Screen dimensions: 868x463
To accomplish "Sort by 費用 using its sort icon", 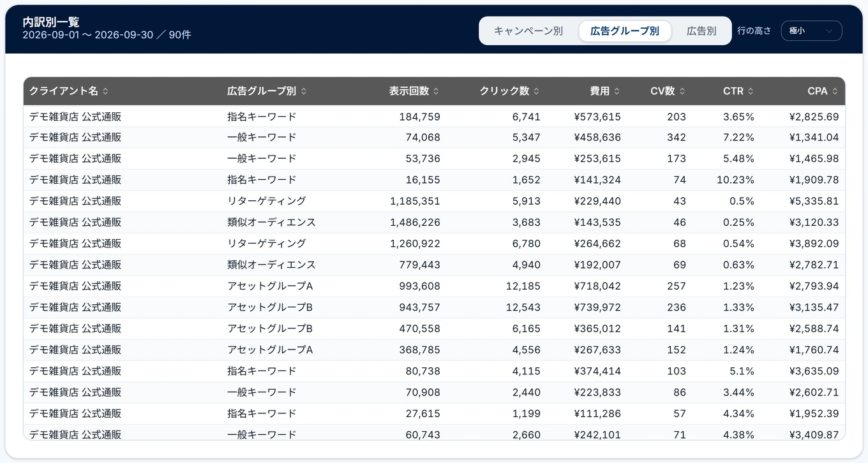I will (x=617, y=91).
